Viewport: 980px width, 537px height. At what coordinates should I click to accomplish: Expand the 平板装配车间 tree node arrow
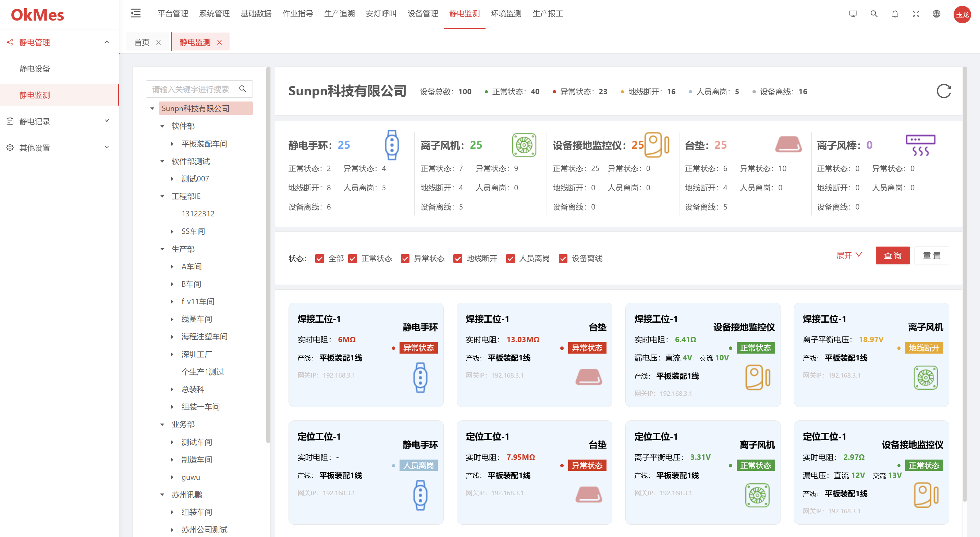[172, 144]
